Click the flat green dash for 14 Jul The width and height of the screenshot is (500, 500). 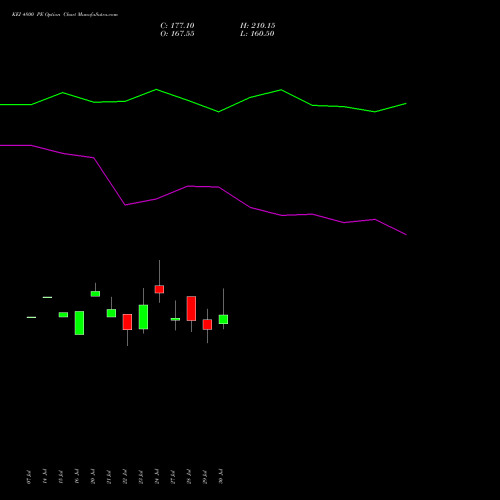pos(47,297)
